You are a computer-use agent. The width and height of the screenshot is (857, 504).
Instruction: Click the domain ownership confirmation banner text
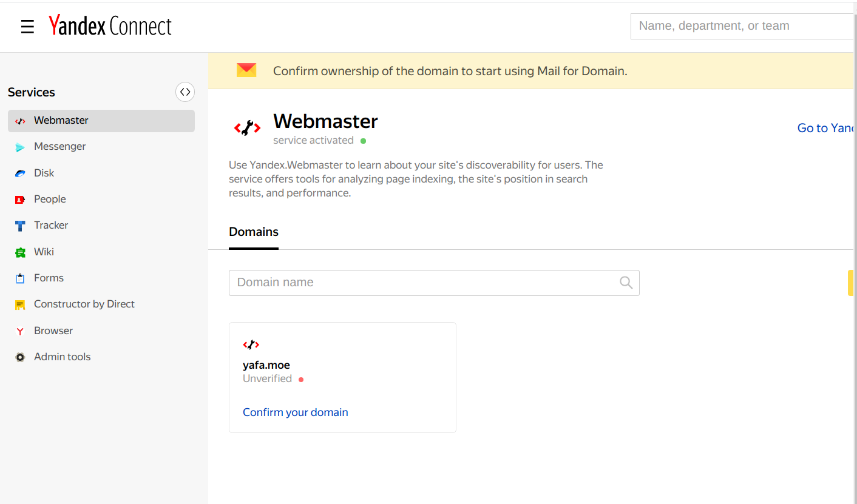(x=450, y=71)
